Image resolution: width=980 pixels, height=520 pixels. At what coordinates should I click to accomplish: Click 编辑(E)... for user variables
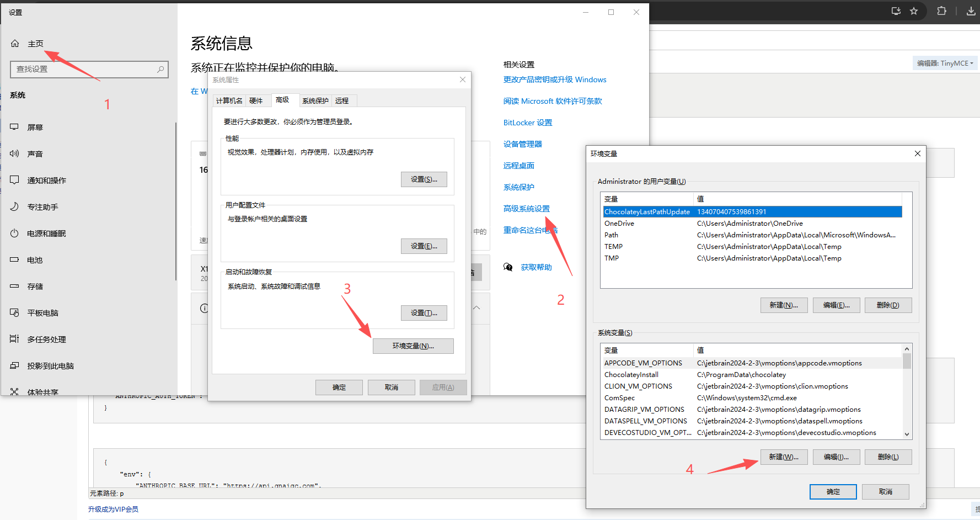(836, 305)
